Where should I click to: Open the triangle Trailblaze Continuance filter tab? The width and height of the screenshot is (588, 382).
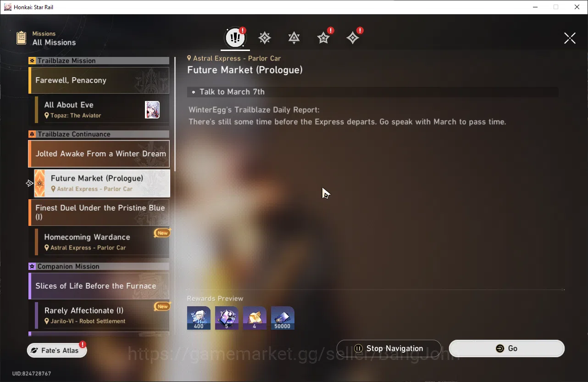click(x=294, y=38)
